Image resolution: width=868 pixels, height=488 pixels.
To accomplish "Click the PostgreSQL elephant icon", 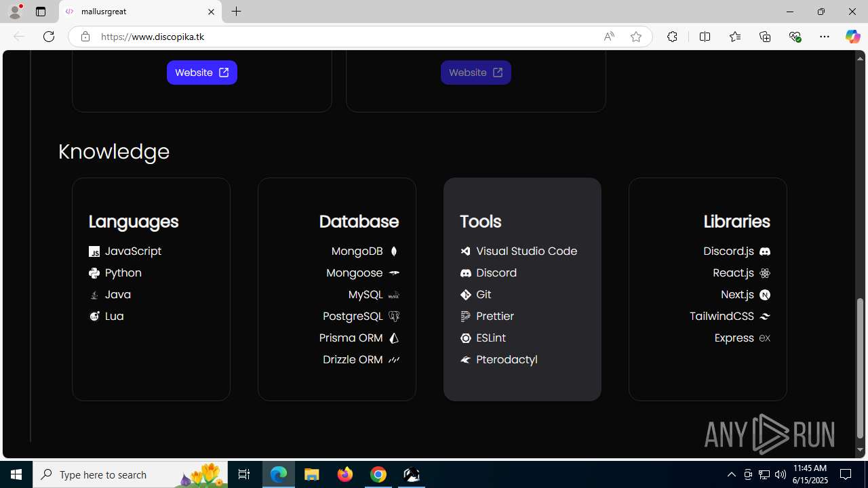I will click(x=394, y=317).
